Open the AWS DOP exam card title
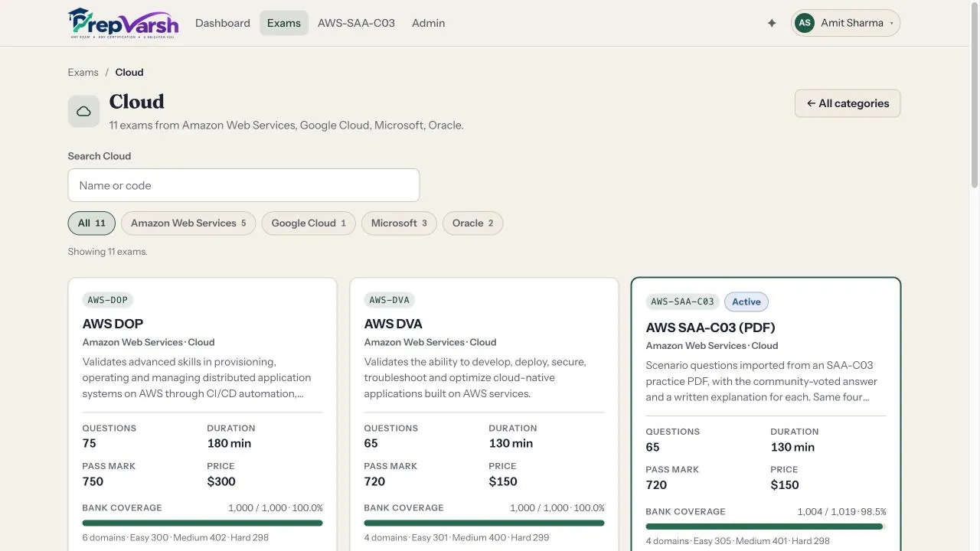The height and width of the screenshot is (551, 980). pyautogui.click(x=113, y=324)
